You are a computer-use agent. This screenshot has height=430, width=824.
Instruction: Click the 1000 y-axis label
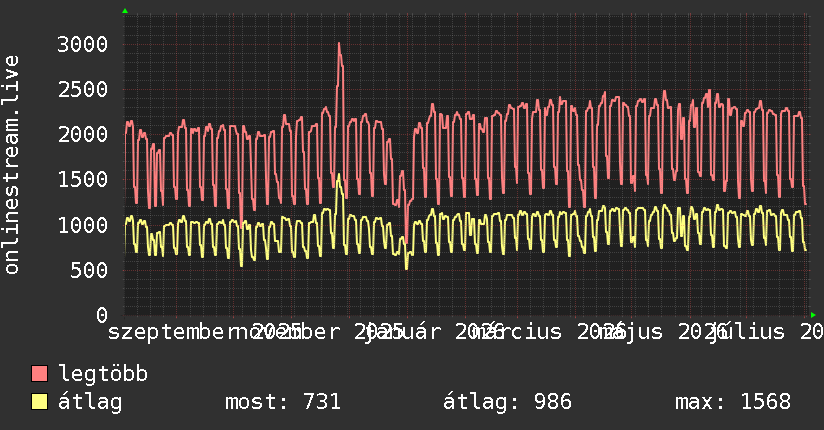[83, 225]
